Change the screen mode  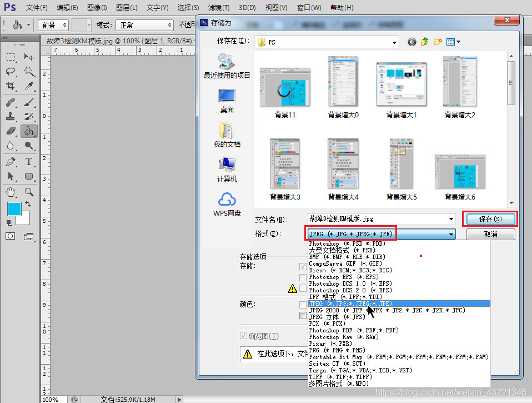tap(29, 236)
